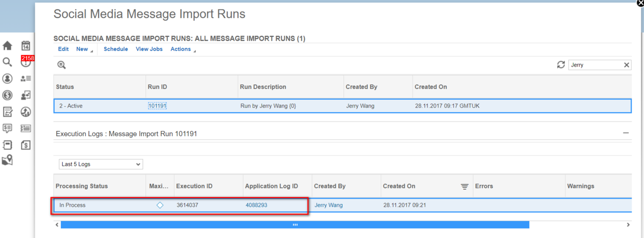
Task: Click the zoom-out magnifier icon above table
Action: (x=61, y=65)
